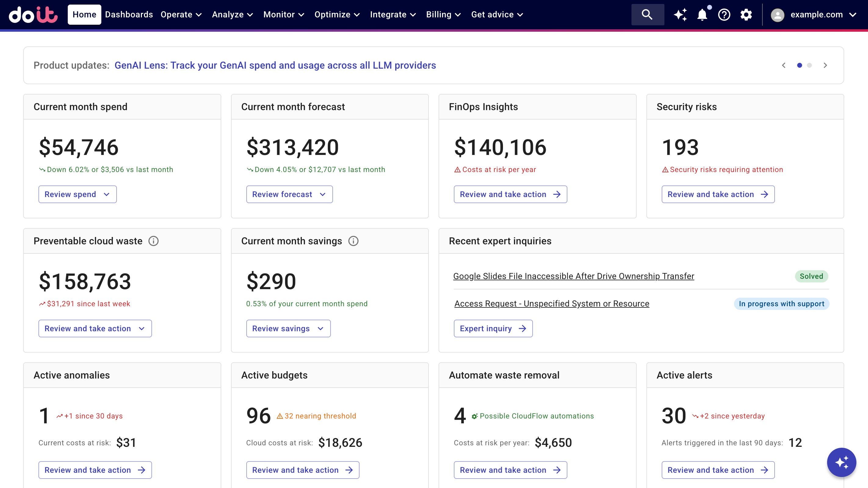This screenshot has height=488, width=868.
Task: Open the GenAI Lens product update link
Action: tap(275, 65)
